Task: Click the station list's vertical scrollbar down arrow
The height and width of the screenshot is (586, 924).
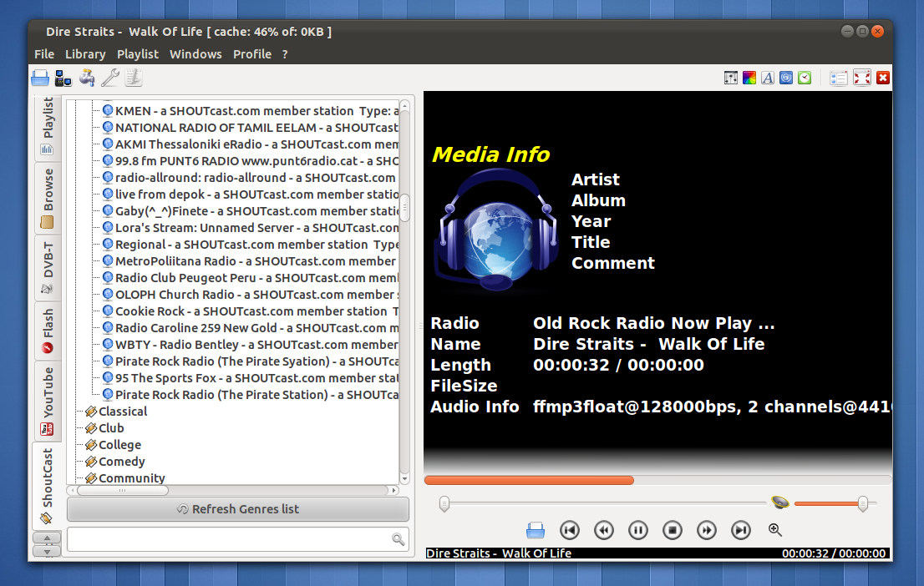Action: (405, 478)
